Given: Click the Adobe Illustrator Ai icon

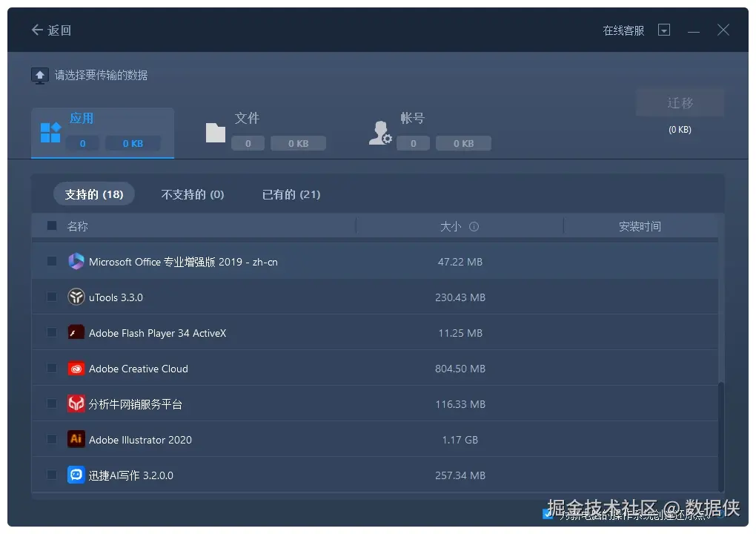Looking at the screenshot, I should point(76,439).
